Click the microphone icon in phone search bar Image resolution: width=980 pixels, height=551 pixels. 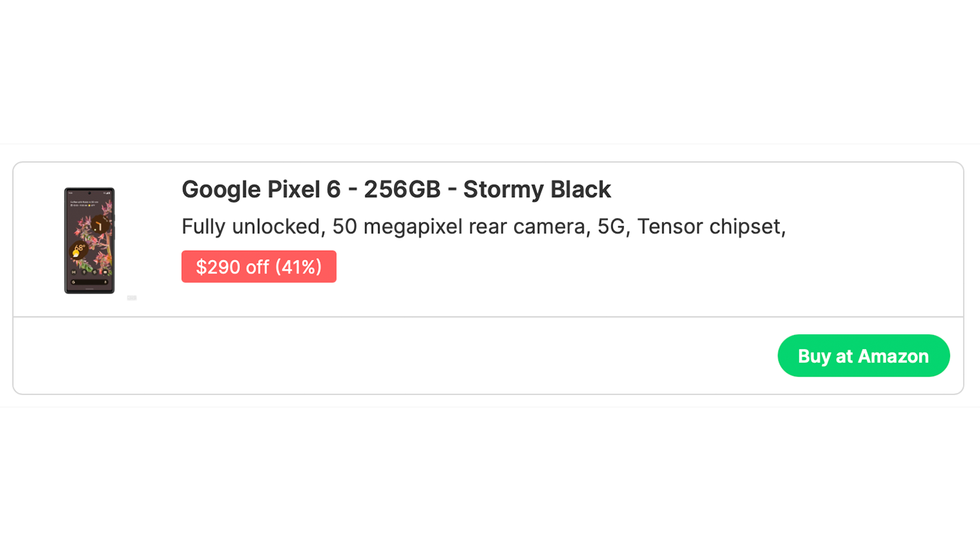[x=105, y=282]
